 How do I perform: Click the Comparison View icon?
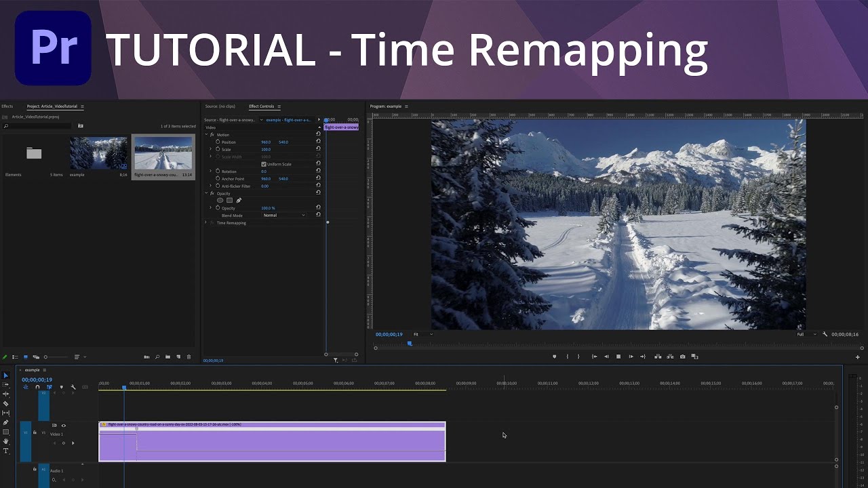(694, 357)
